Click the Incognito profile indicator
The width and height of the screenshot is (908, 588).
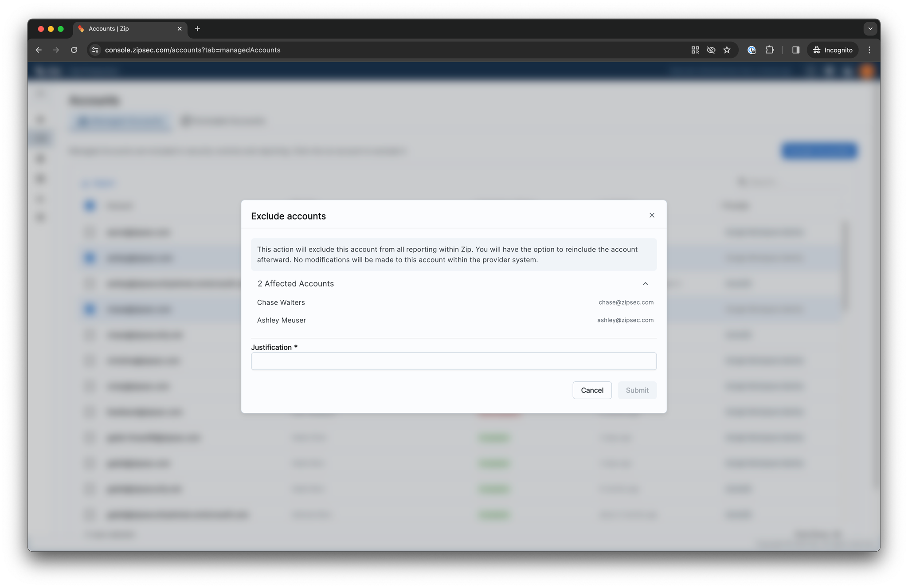(x=833, y=50)
